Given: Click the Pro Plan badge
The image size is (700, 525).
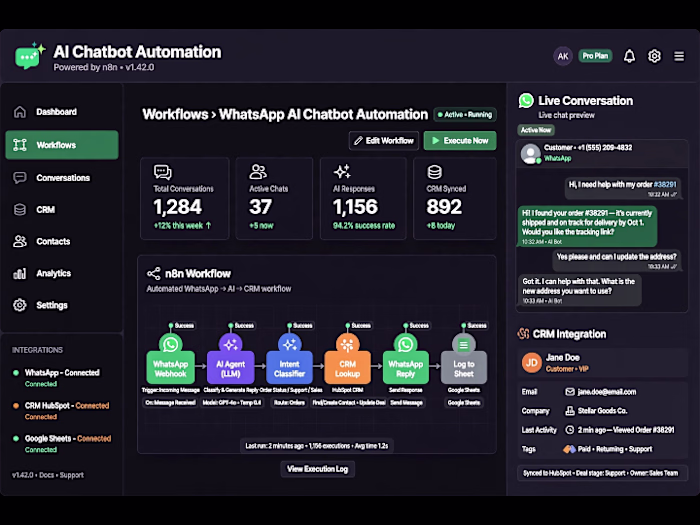Looking at the screenshot, I should pos(595,56).
